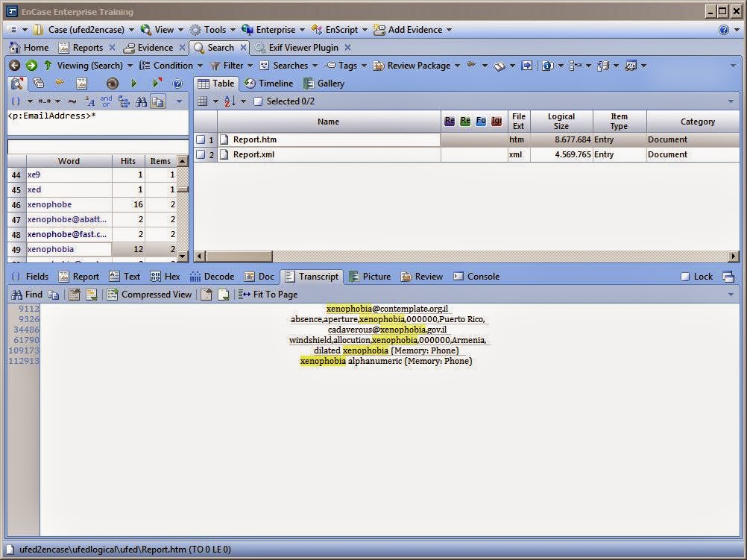Open the Console viewer tab

[x=476, y=277]
